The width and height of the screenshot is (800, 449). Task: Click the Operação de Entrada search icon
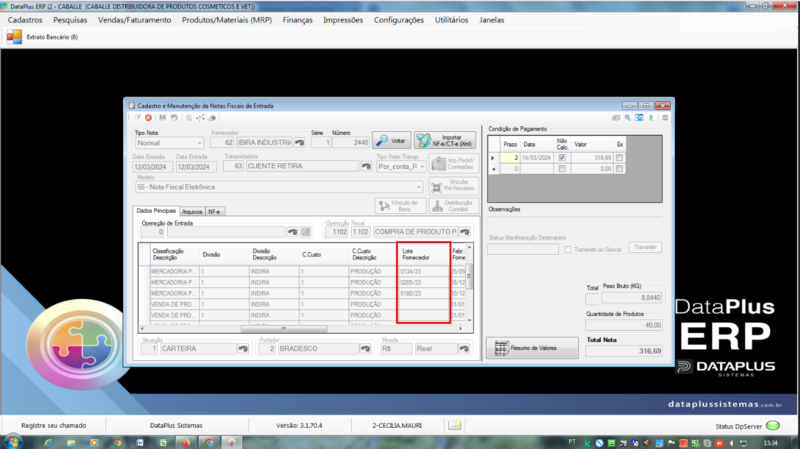click(292, 232)
